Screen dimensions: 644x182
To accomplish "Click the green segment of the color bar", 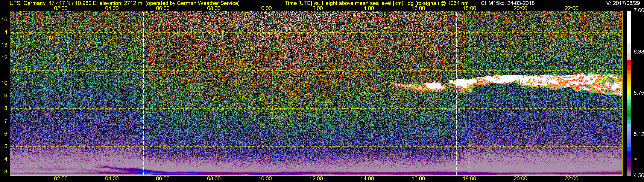I will pos(629,111).
